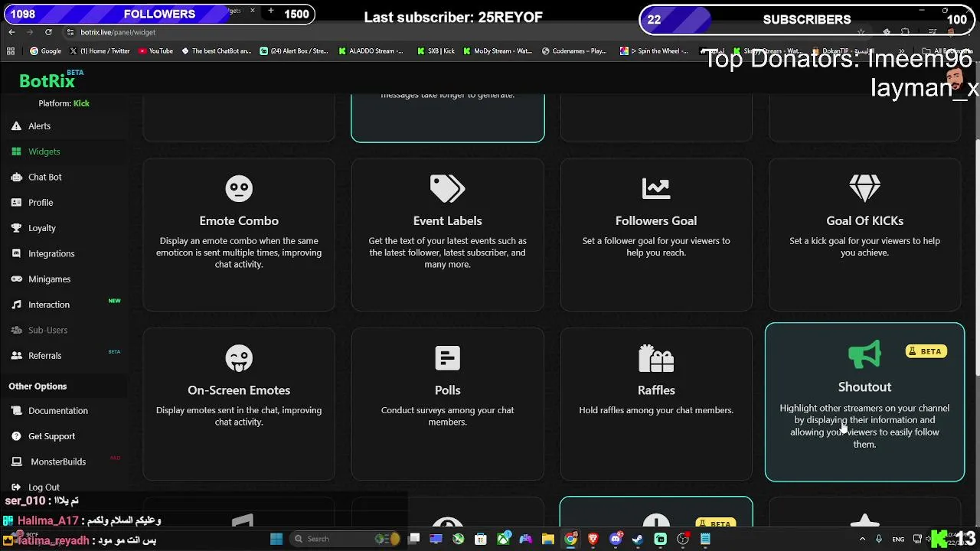Open the YouTube bookmark

click(155, 51)
